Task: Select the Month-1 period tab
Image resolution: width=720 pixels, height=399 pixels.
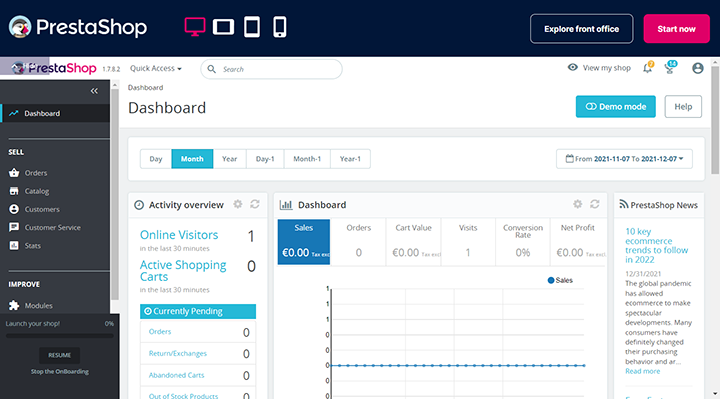Action: tap(307, 159)
